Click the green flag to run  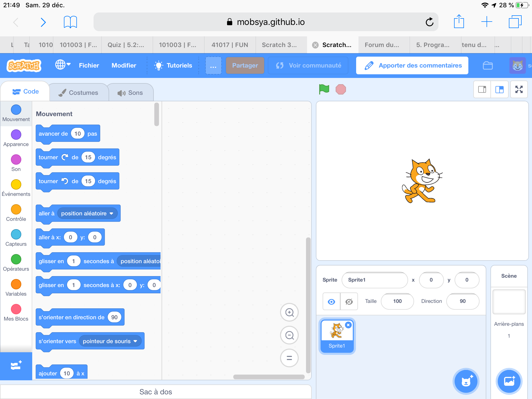pyautogui.click(x=324, y=89)
